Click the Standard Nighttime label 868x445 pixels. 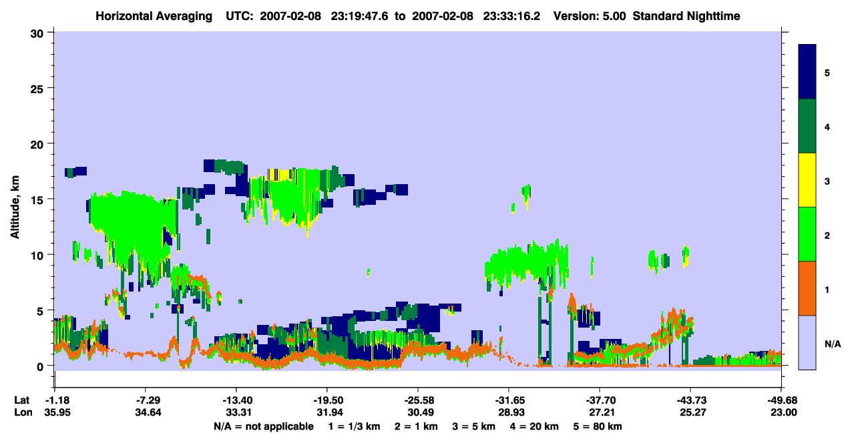(x=687, y=16)
